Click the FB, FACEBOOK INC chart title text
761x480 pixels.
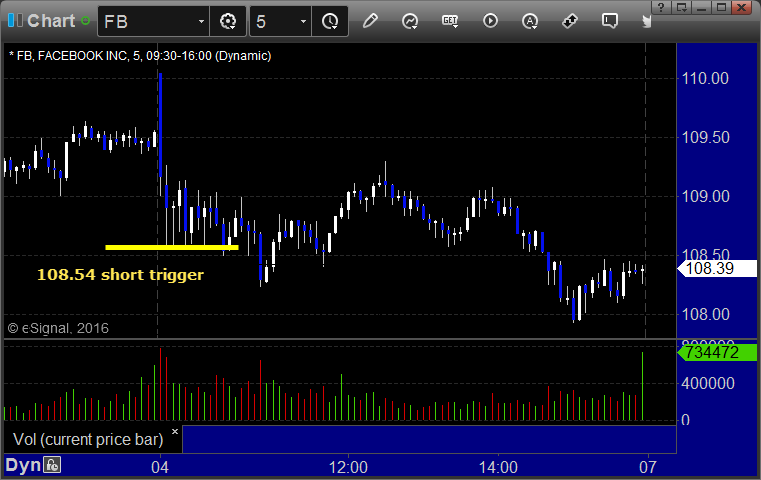coord(140,56)
